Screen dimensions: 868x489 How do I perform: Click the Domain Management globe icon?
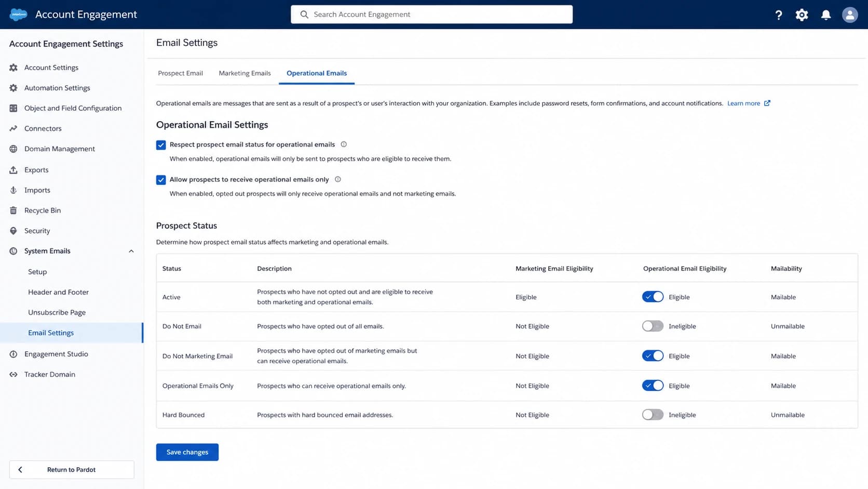pyautogui.click(x=13, y=149)
